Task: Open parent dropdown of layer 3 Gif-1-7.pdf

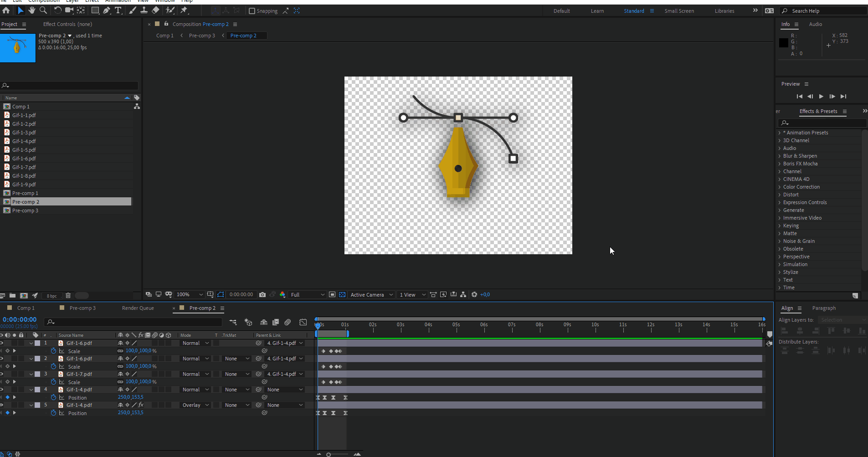Action: pyautogui.click(x=285, y=374)
